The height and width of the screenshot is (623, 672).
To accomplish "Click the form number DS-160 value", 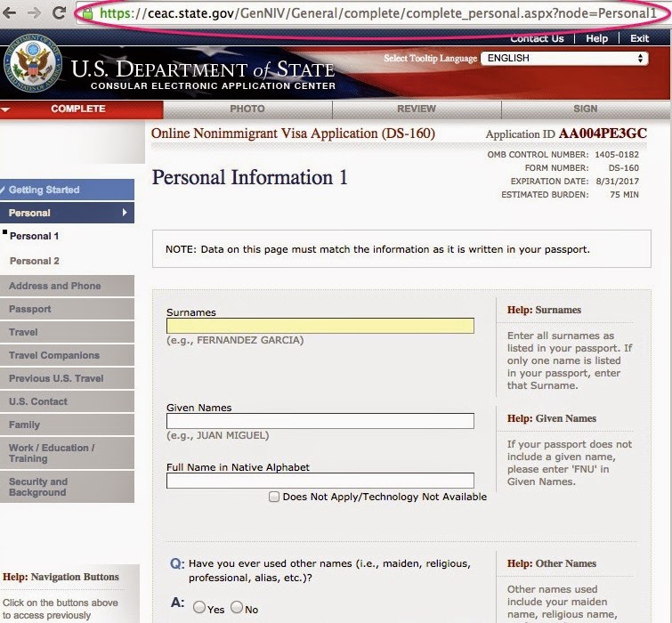I will pyautogui.click(x=624, y=168).
